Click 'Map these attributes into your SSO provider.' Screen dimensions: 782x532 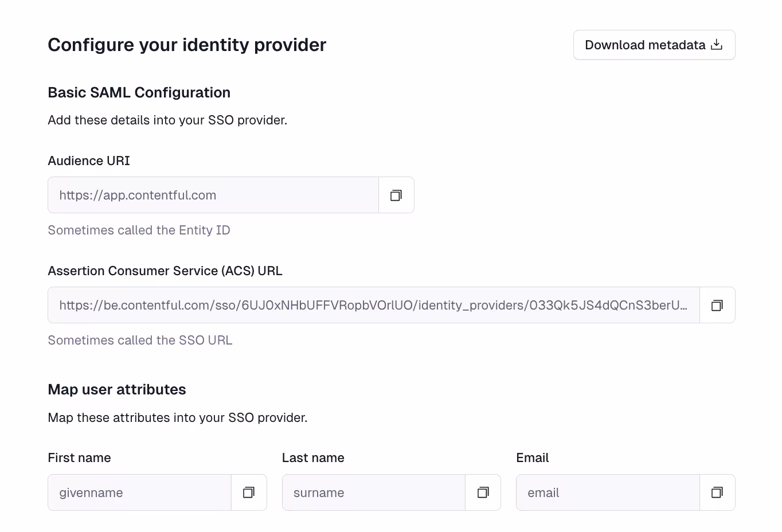(x=178, y=417)
